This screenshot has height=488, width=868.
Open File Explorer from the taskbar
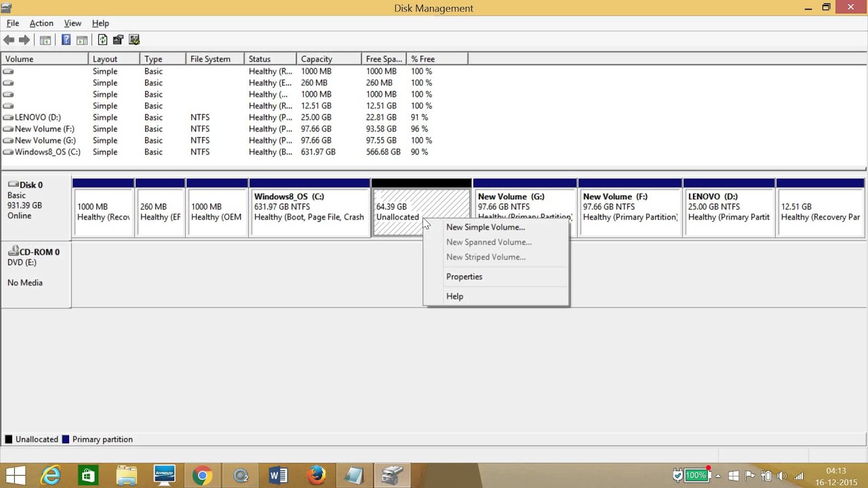click(x=126, y=476)
